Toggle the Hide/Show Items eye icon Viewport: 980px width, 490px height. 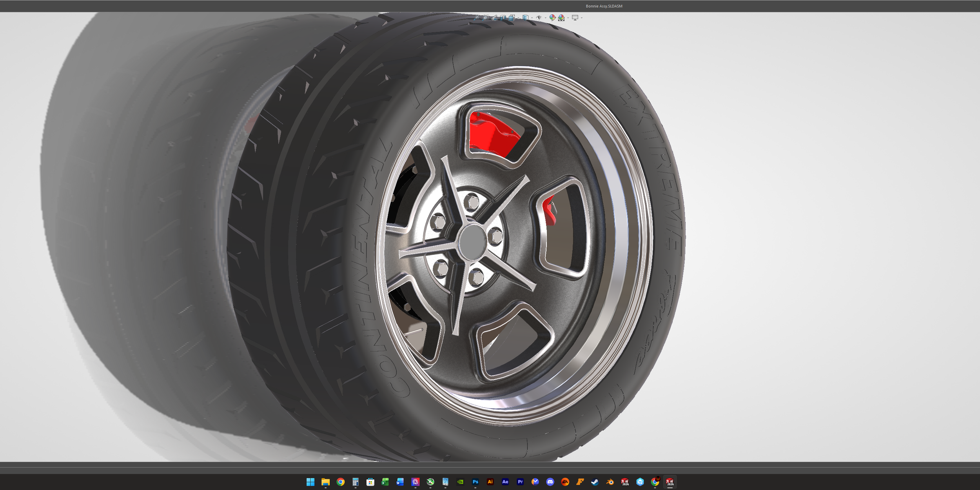coord(539,18)
